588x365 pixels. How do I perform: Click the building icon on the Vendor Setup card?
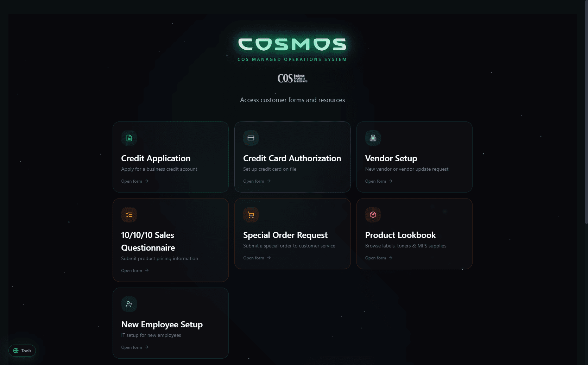tap(373, 138)
